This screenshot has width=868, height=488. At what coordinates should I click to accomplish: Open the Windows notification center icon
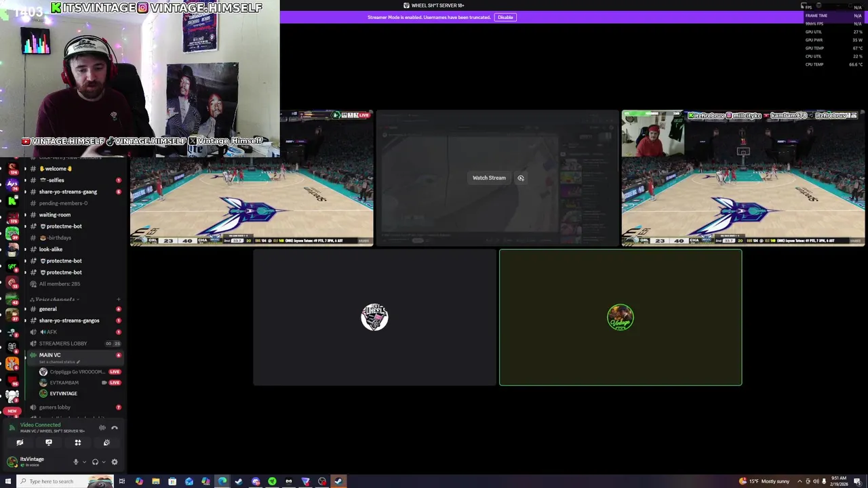pyautogui.click(x=858, y=481)
